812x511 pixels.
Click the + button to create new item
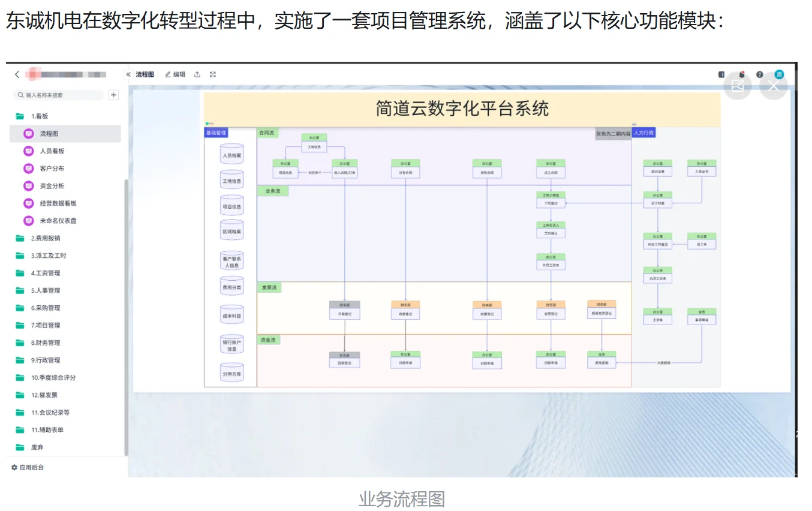113,95
